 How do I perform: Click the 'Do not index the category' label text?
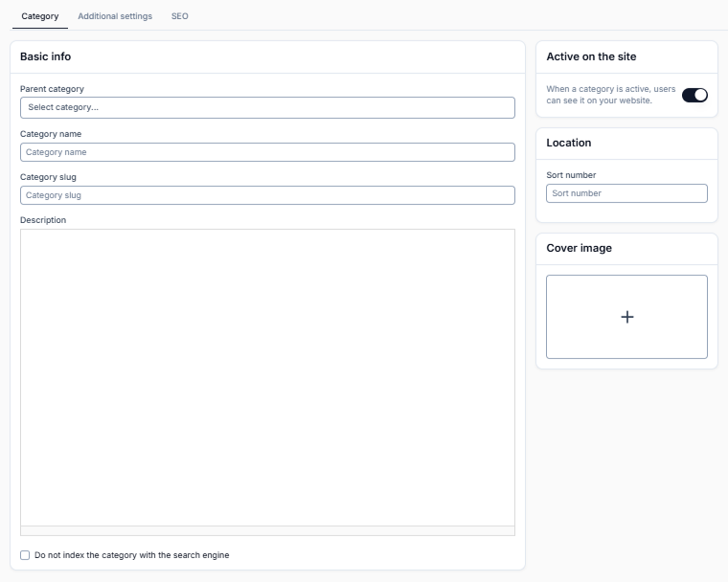(132, 555)
